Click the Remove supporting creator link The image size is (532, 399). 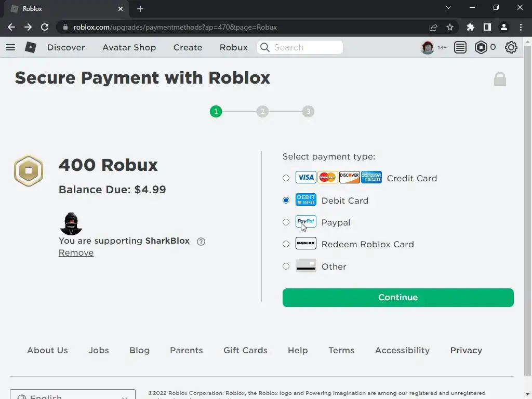pyautogui.click(x=76, y=253)
